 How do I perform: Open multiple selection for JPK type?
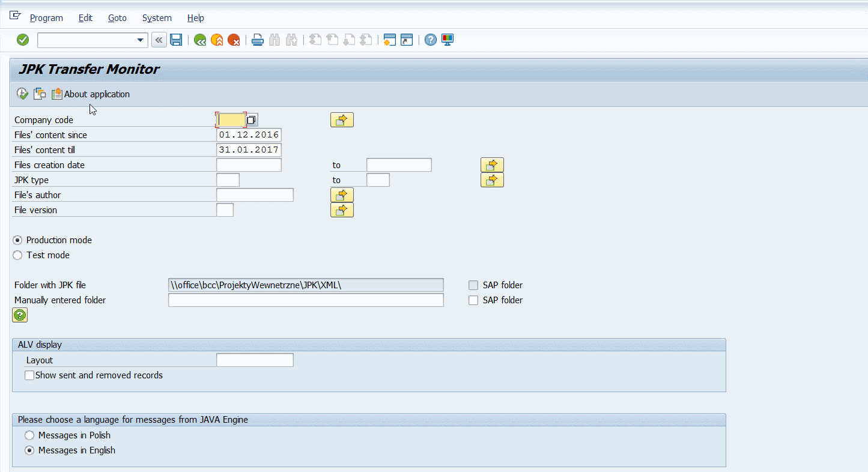pos(492,180)
